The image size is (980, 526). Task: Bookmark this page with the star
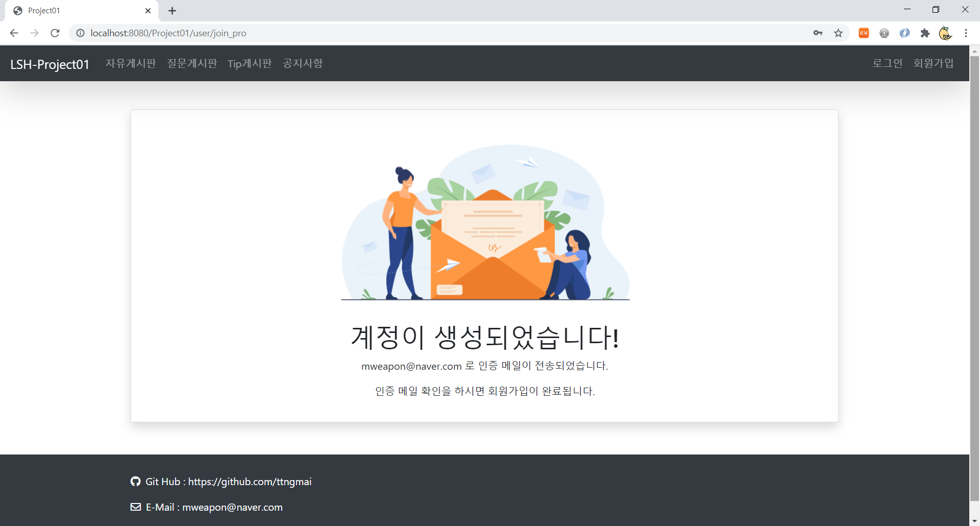(838, 33)
